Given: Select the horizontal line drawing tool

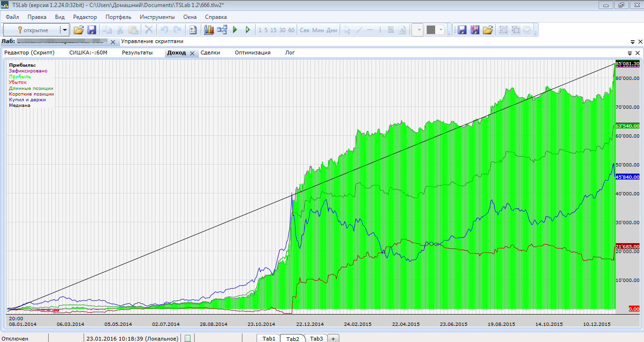Looking at the screenshot, I should point(370,30).
